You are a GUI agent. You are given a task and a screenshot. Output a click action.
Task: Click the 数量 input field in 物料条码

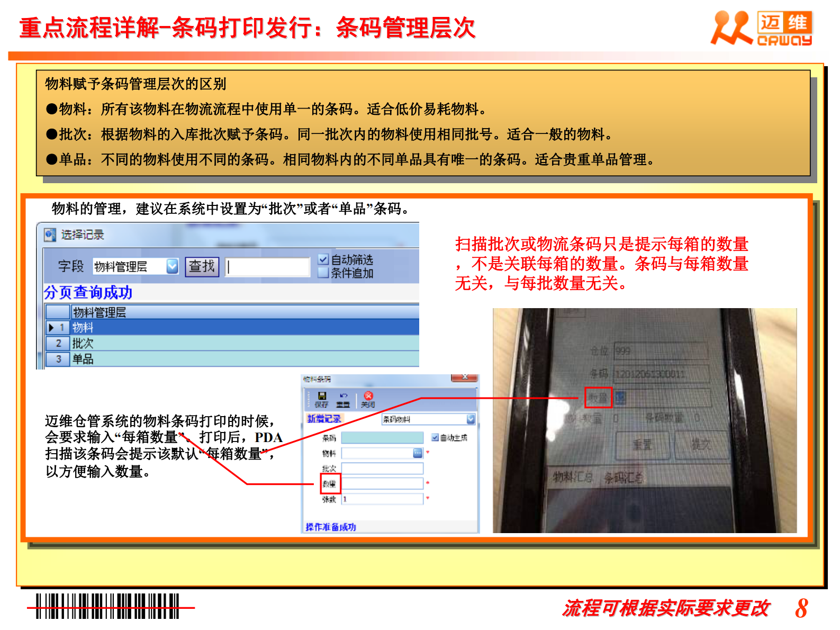(382, 483)
